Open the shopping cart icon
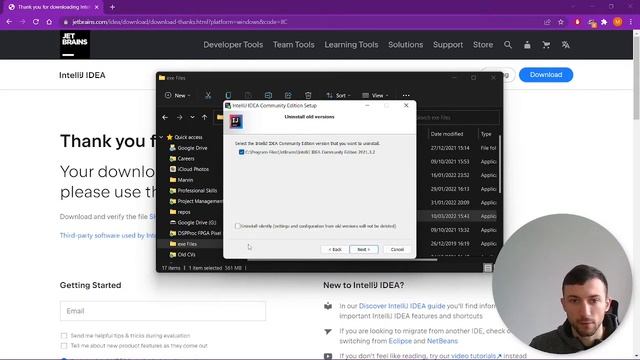The width and height of the screenshot is (640, 360). 546,45
